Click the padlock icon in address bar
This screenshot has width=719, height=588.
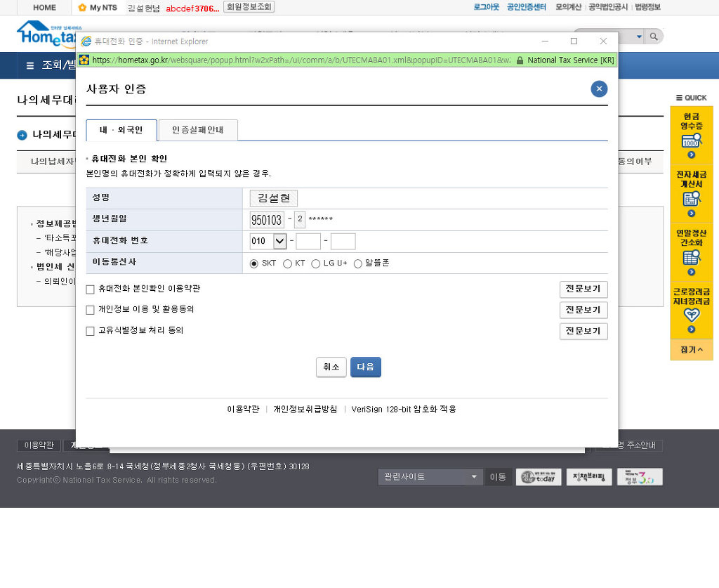[520, 60]
